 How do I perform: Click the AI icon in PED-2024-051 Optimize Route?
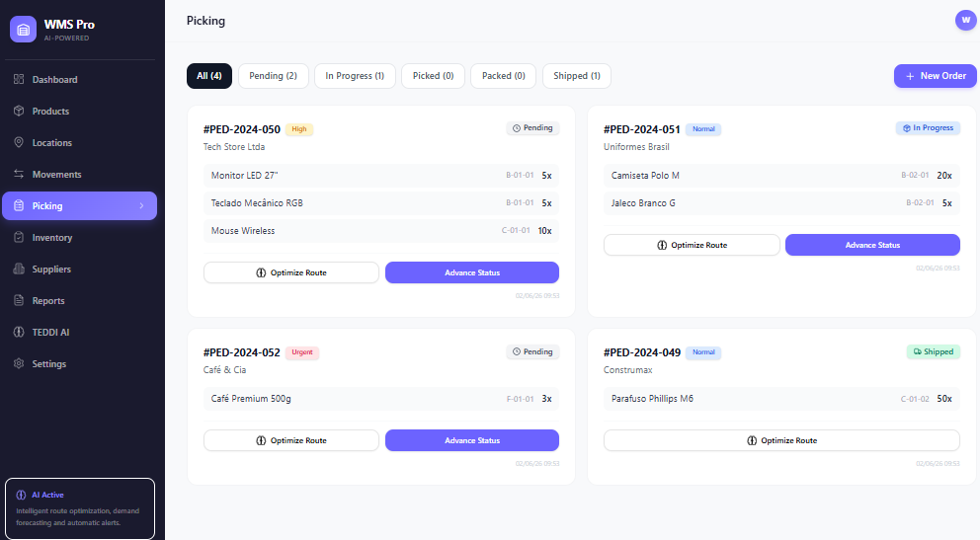[x=662, y=245]
